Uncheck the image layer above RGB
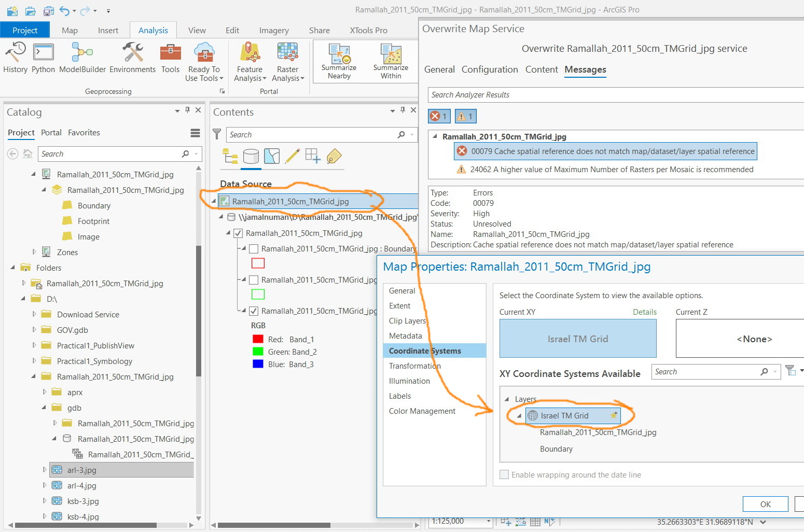Screen dimensions: 804x532 pos(254,311)
